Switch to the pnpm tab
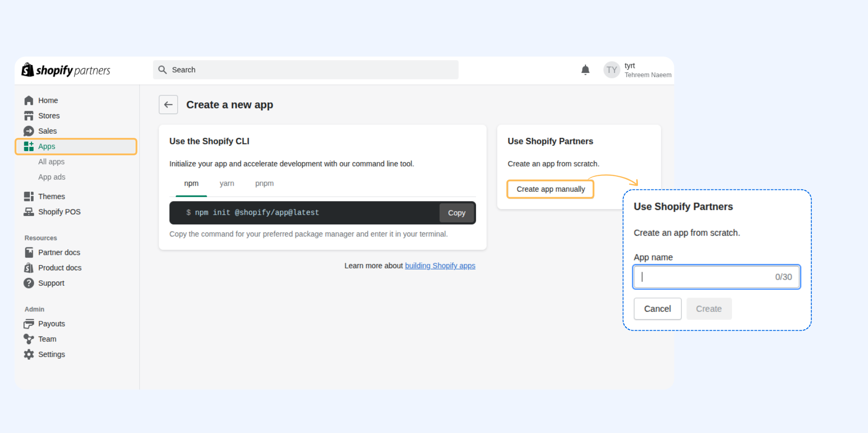The height and width of the screenshot is (433, 868). [264, 184]
